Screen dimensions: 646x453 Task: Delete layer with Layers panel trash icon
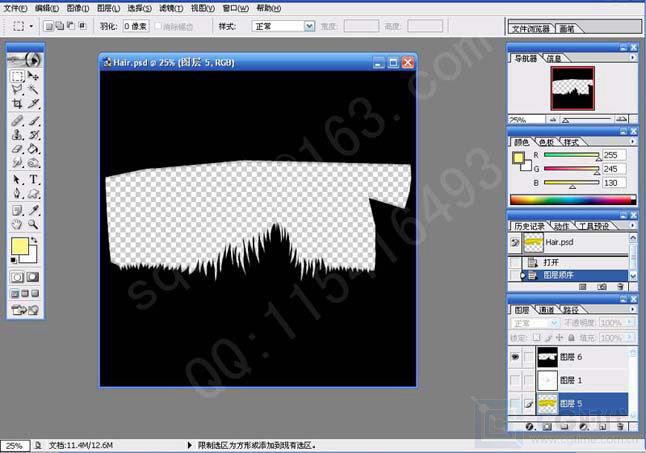coord(620,427)
